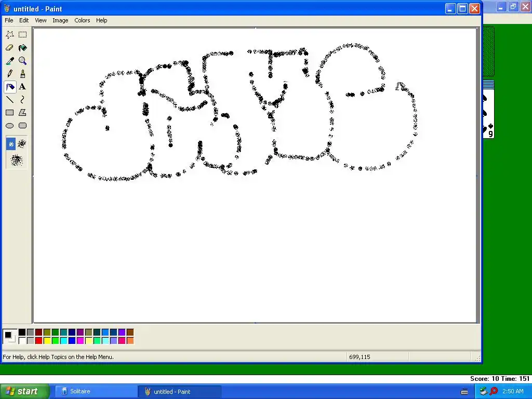
Task: Open the Help menu
Action: pos(101,20)
